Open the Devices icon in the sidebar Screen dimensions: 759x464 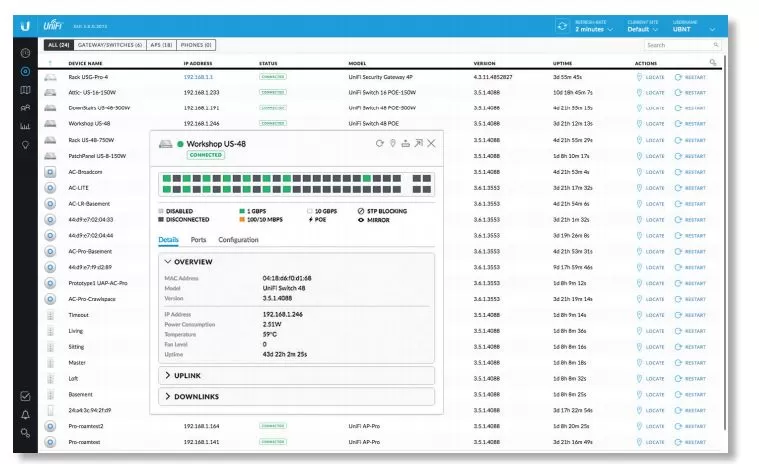(x=25, y=71)
